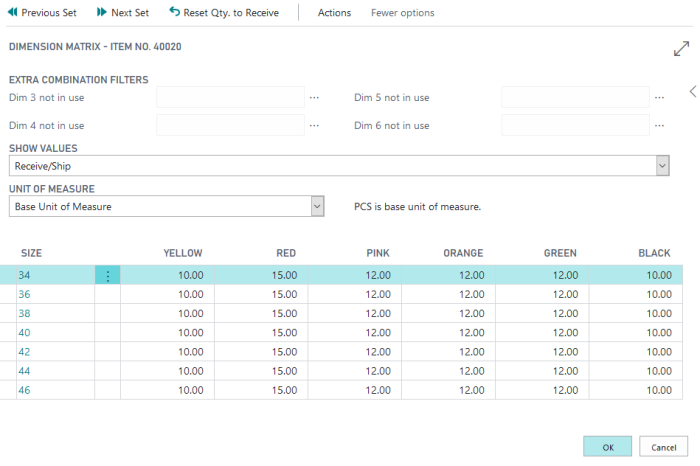Open row options for size 34

point(107,276)
